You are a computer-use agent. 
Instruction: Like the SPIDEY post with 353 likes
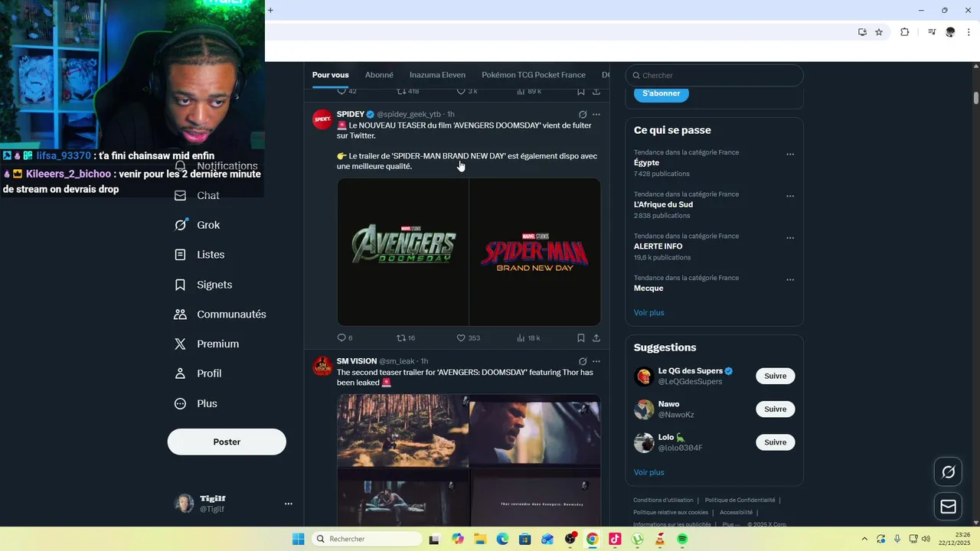[x=461, y=337]
